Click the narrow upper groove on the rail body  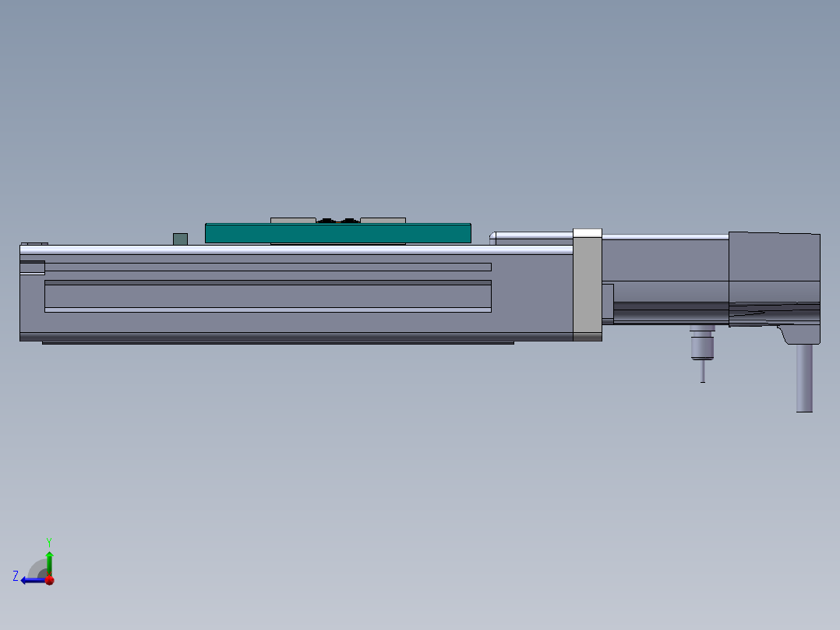coord(267,267)
